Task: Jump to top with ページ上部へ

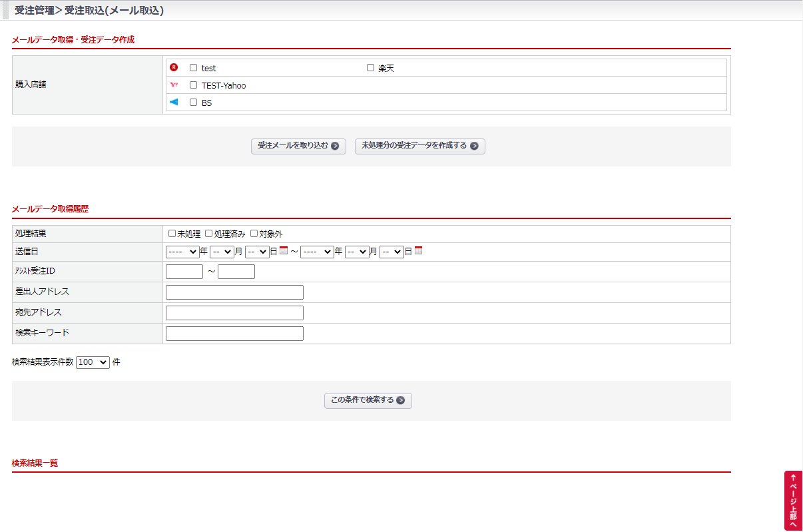Action: 793,501
